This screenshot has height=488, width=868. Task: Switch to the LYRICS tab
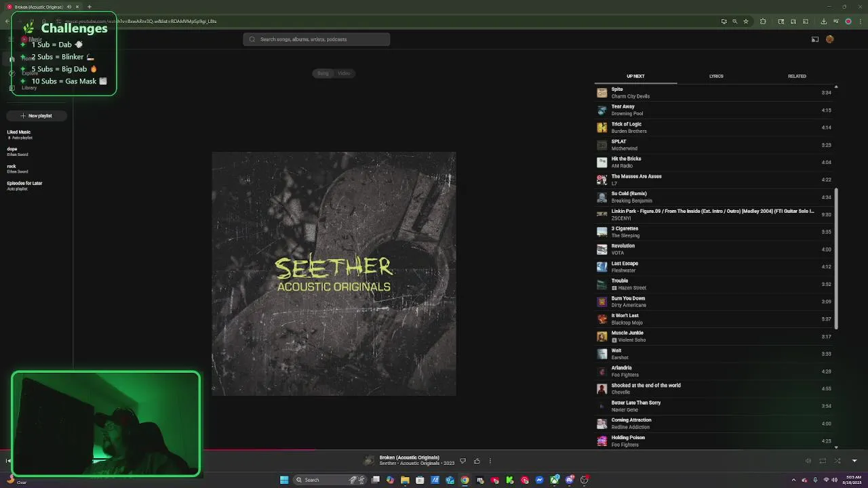716,76
